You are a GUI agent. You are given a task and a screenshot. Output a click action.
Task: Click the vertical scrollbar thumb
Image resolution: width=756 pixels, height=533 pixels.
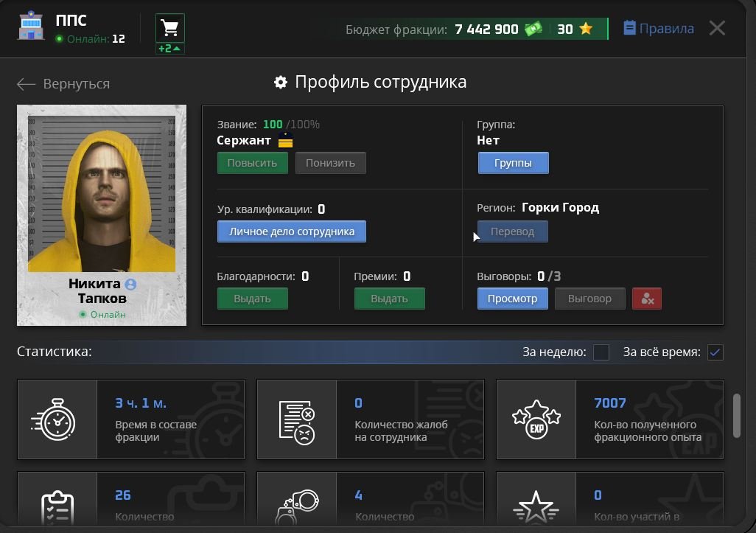point(736,416)
